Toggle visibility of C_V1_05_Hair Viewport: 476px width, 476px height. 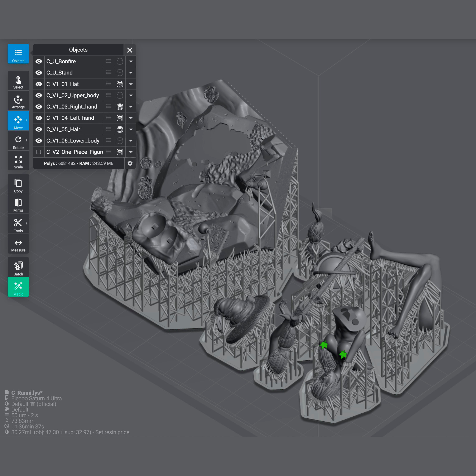39,129
